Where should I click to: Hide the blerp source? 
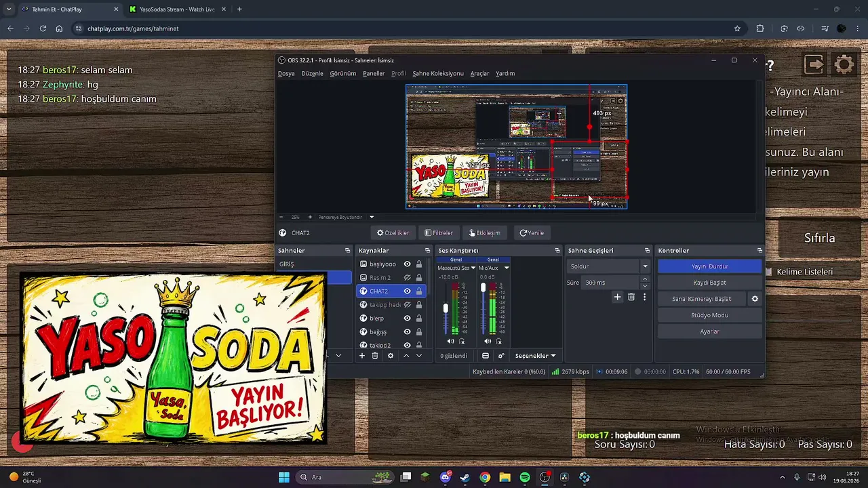coord(408,318)
